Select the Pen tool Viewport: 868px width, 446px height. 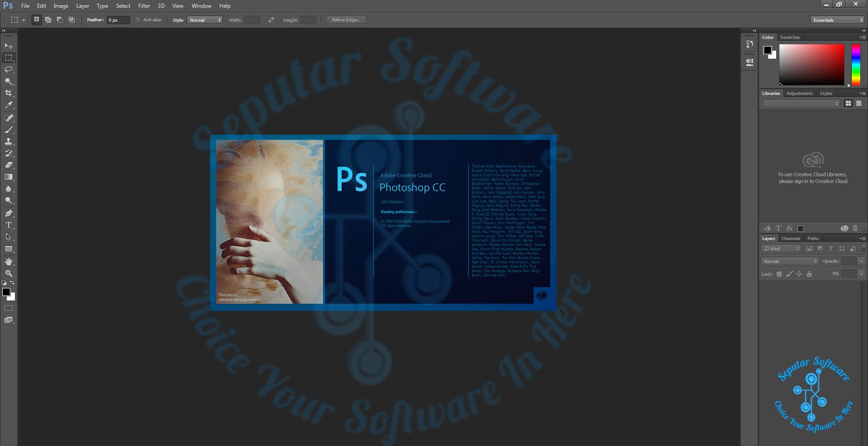pos(9,213)
